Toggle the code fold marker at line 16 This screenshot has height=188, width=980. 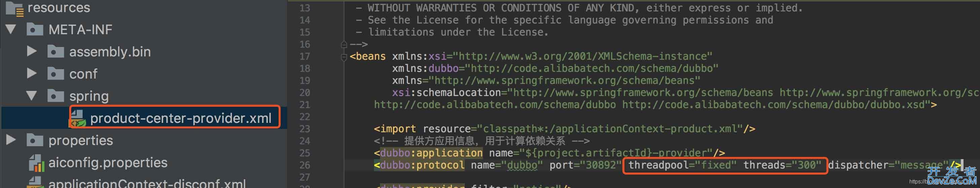(x=344, y=44)
